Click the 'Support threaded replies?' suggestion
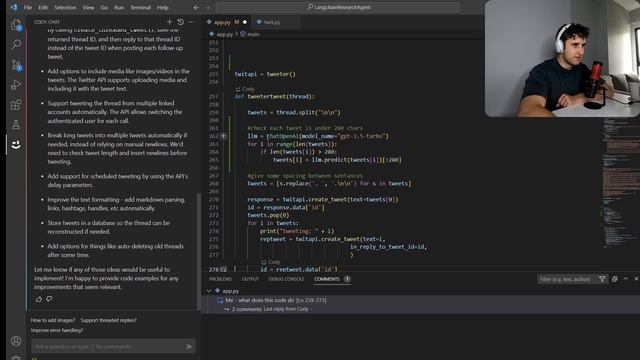The width and height of the screenshot is (640, 360). (109, 320)
